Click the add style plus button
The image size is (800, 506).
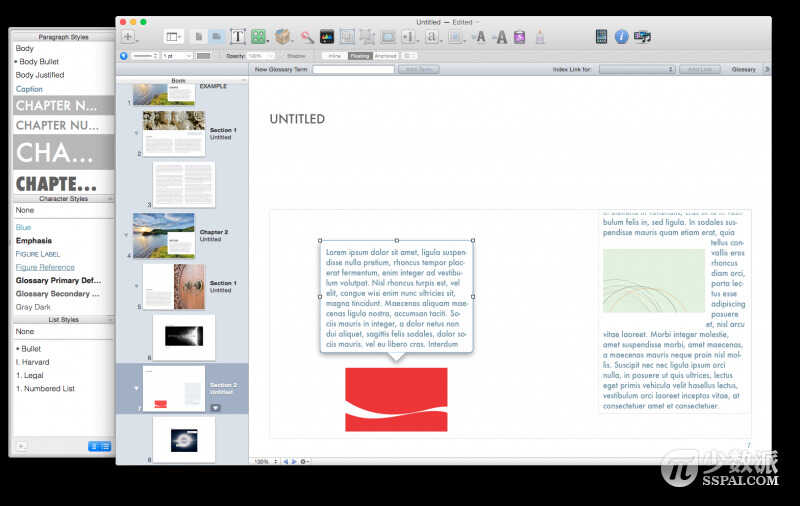(x=21, y=446)
